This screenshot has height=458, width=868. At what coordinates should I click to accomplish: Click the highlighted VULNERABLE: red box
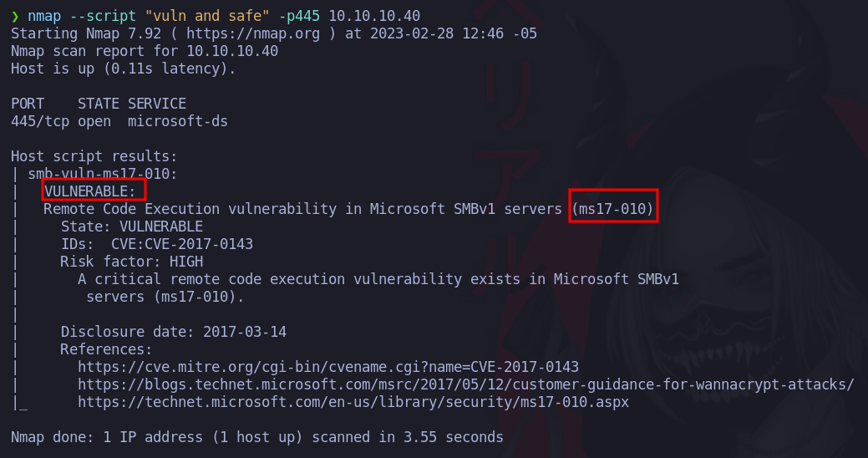[94, 190]
